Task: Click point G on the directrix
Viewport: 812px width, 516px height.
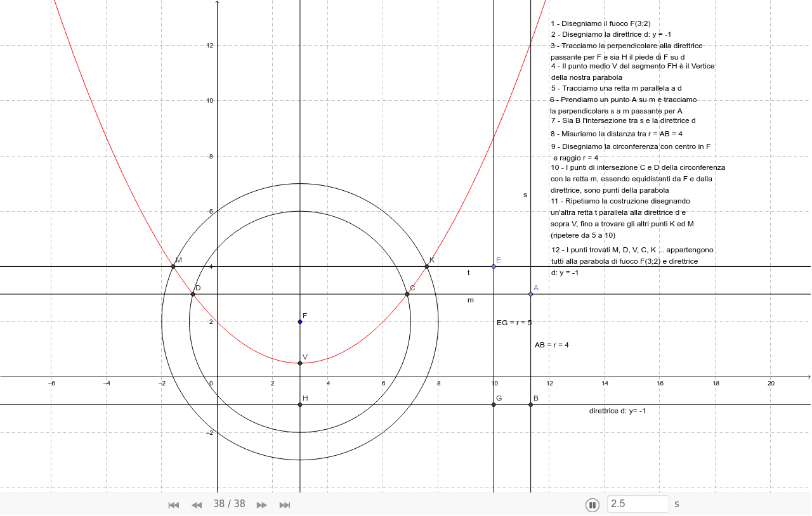Action: (494, 404)
